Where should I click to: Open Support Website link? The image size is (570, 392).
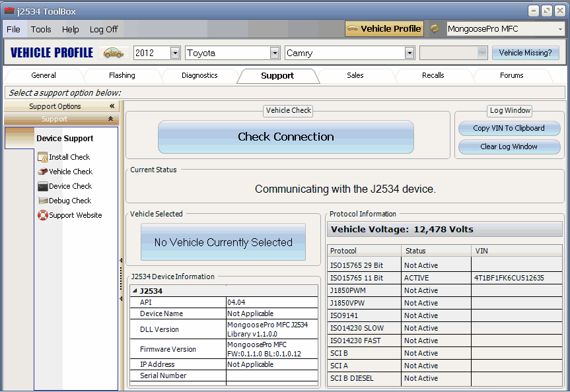(x=75, y=215)
